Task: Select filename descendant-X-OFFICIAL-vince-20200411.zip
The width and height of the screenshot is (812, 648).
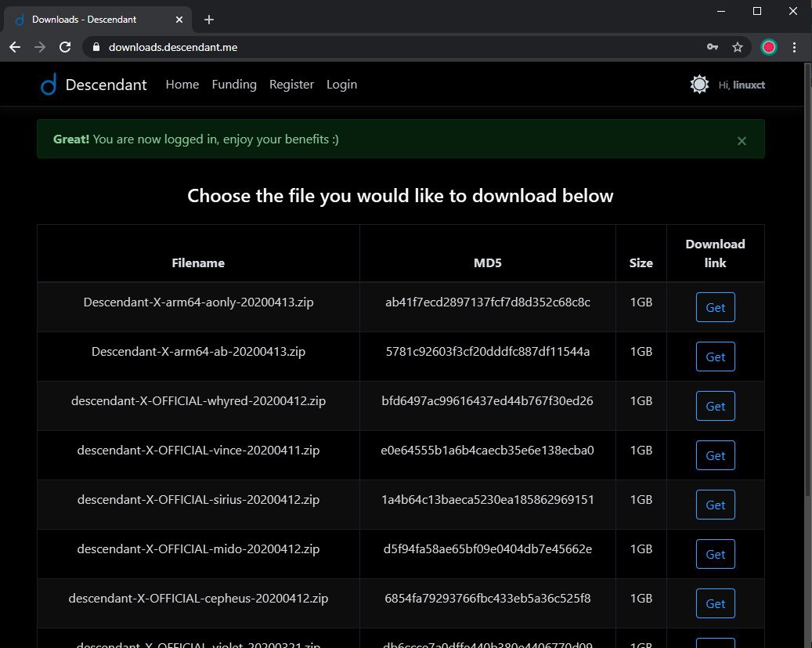Action: (198, 450)
